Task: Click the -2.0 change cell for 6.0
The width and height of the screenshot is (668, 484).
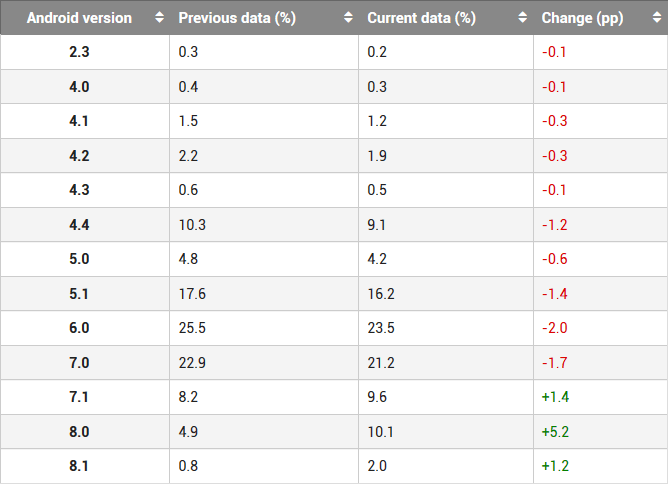Action: point(555,328)
